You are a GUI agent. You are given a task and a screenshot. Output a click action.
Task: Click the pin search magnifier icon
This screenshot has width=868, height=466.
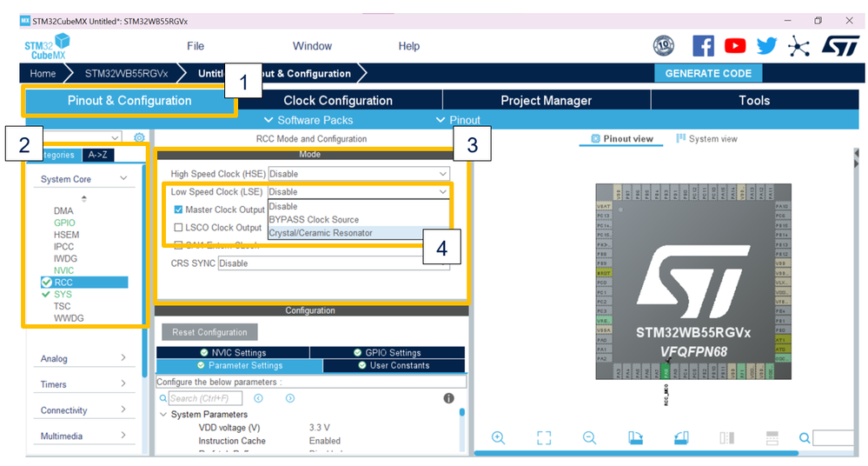[805, 438]
